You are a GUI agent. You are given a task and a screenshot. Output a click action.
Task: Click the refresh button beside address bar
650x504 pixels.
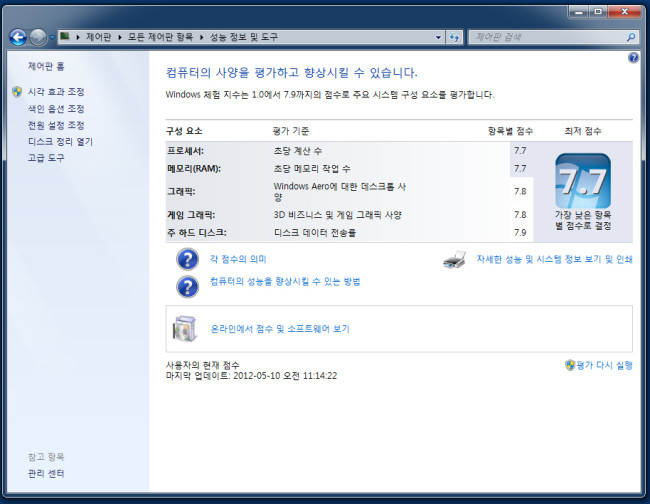pyautogui.click(x=454, y=37)
